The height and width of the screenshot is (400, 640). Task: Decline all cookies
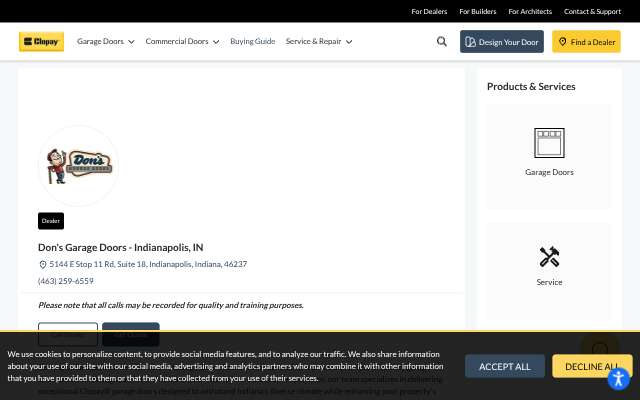click(x=592, y=366)
